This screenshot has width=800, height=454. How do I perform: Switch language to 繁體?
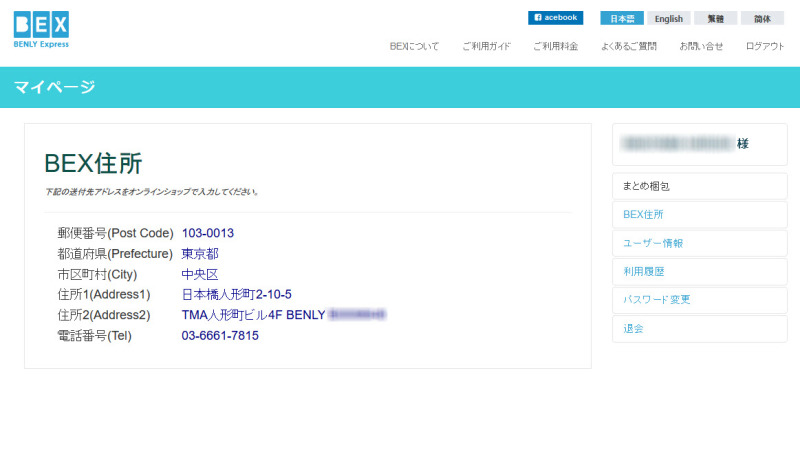click(x=715, y=18)
